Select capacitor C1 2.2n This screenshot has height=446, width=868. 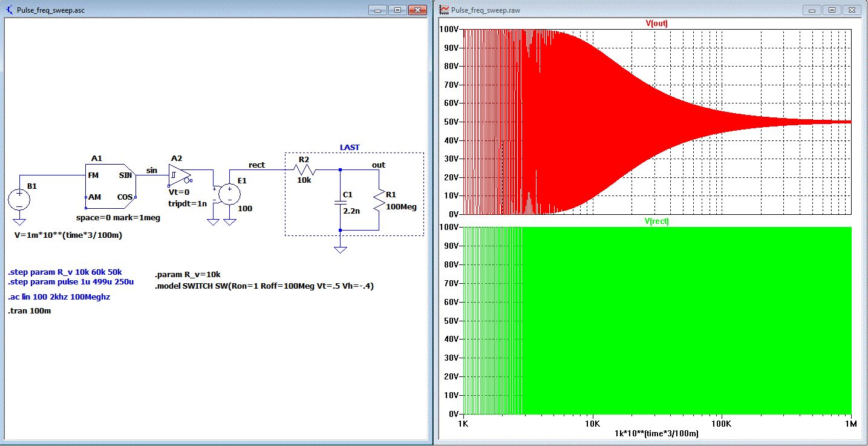click(340, 203)
